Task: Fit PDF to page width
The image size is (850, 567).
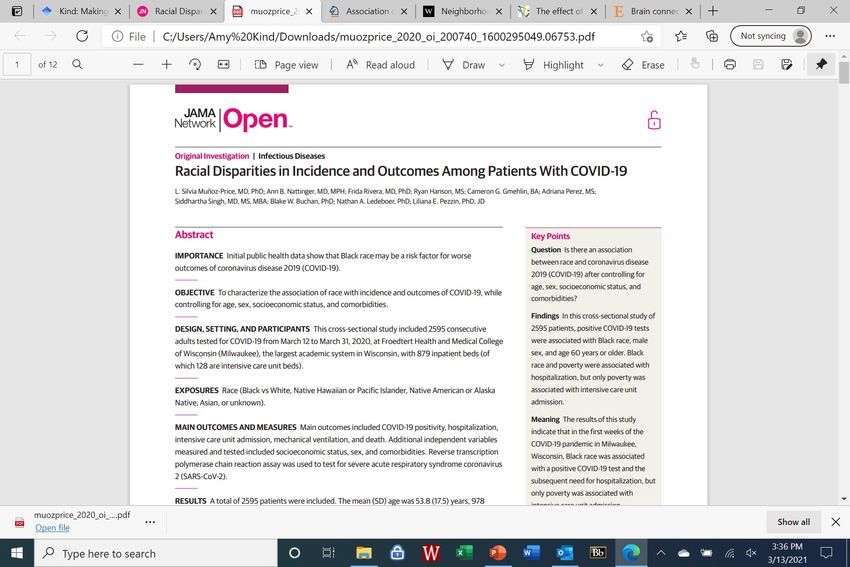Action: coord(223,65)
